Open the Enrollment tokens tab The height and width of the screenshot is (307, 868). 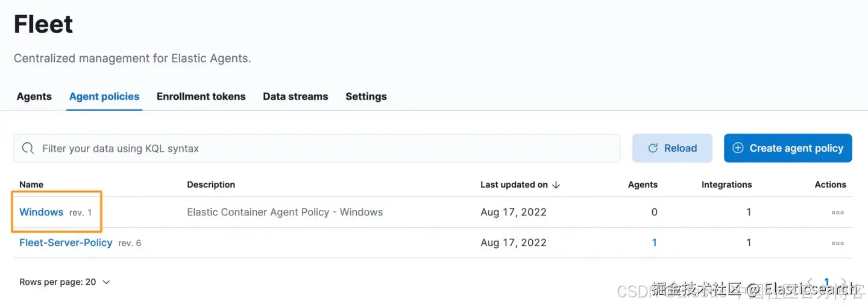click(201, 97)
